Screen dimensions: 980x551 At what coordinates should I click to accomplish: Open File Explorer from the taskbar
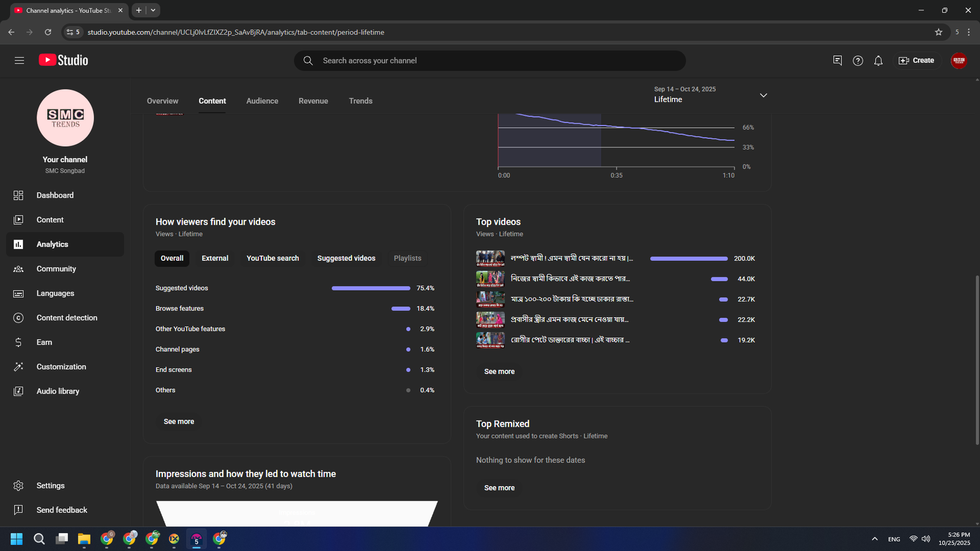point(84,539)
